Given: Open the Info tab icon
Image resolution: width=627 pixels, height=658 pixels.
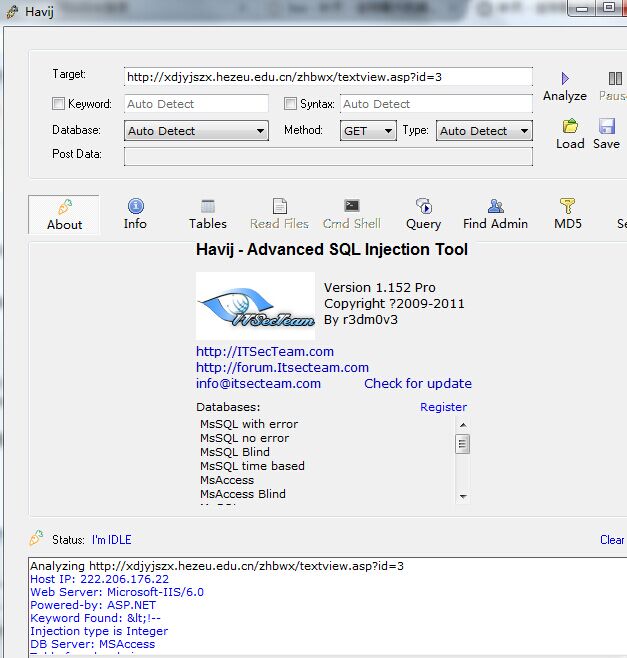Looking at the screenshot, I should pyautogui.click(x=136, y=206).
